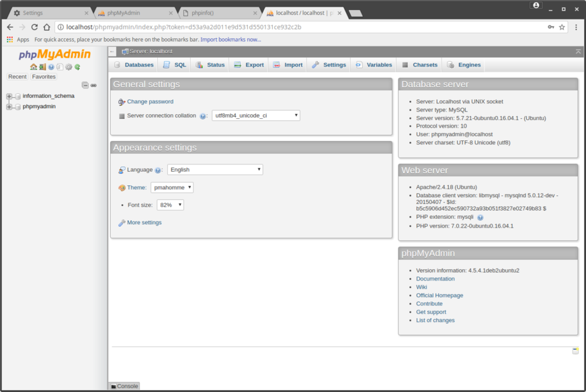Reload the page with browser refresh
Image resolution: width=586 pixels, height=392 pixels.
pyautogui.click(x=34, y=27)
